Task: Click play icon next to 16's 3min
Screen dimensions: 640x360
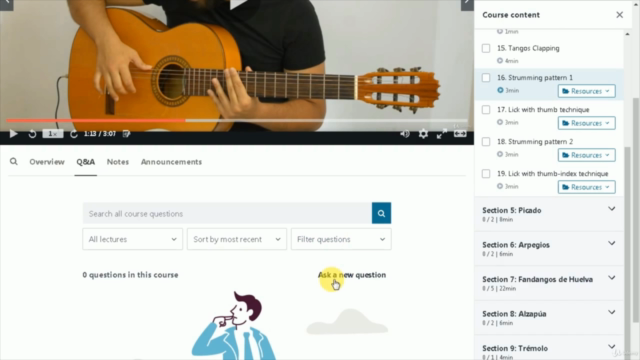Action: pyautogui.click(x=500, y=90)
